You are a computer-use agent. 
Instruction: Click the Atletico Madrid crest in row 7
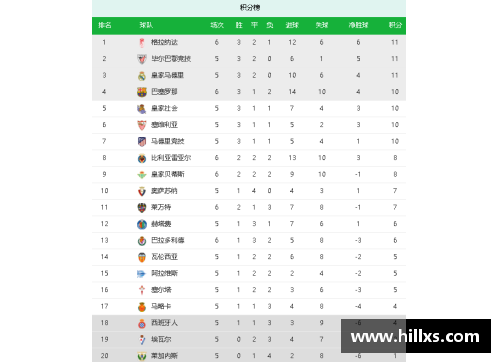142,142
